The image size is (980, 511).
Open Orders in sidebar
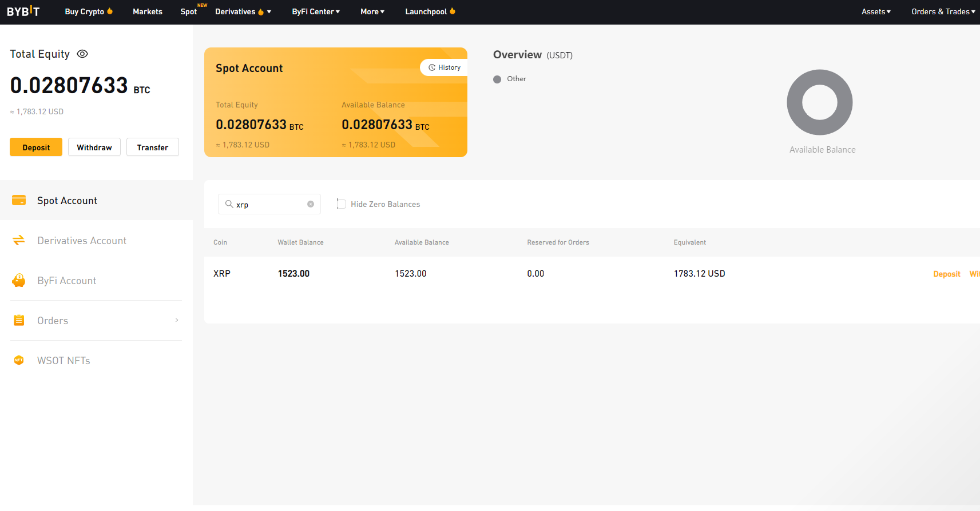coord(96,320)
